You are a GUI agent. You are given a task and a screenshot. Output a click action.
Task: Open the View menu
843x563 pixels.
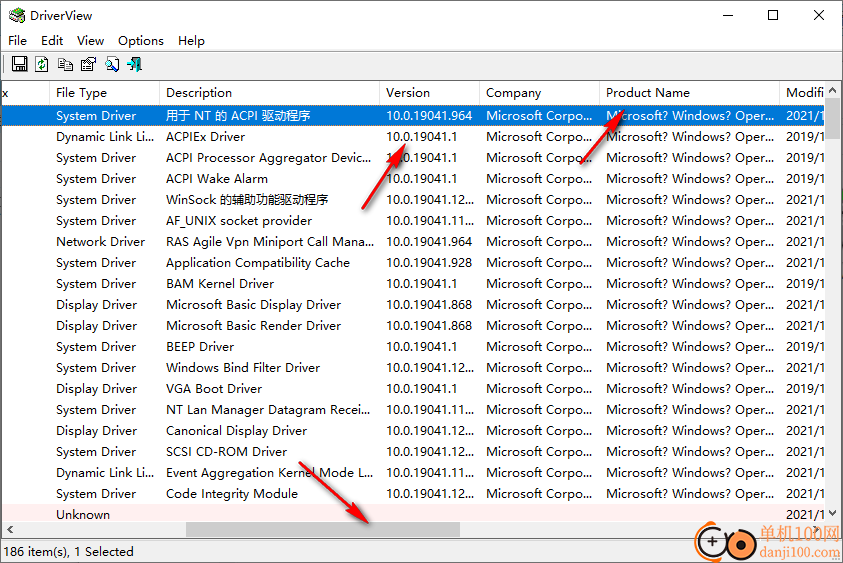90,41
